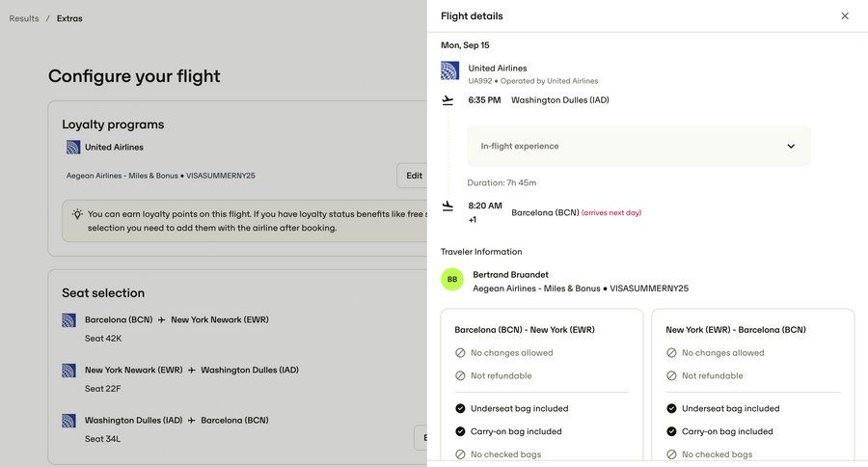Click Carry-on bag included checkmark, second fare card
868x467 pixels.
pyautogui.click(x=671, y=431)
